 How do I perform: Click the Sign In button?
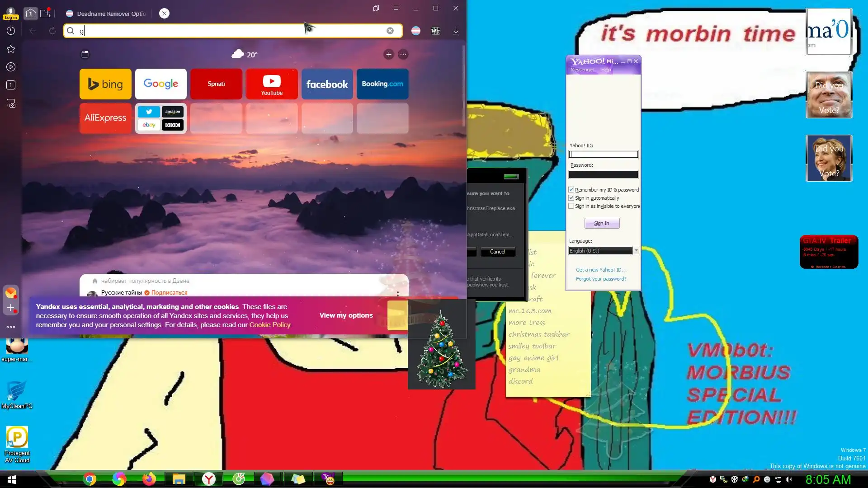coord(602,223)
